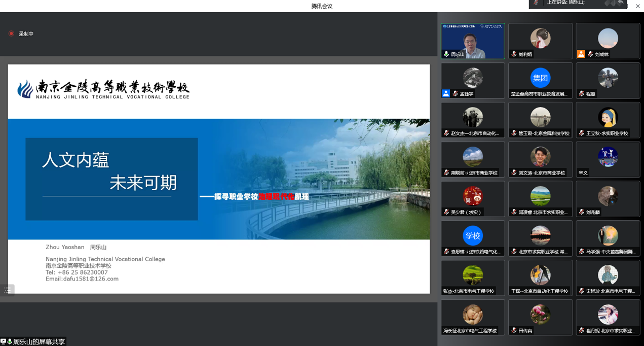Click the muted mic icon beside 程翌
This screenshot has width=644, height=346.
tap(582, 94)
